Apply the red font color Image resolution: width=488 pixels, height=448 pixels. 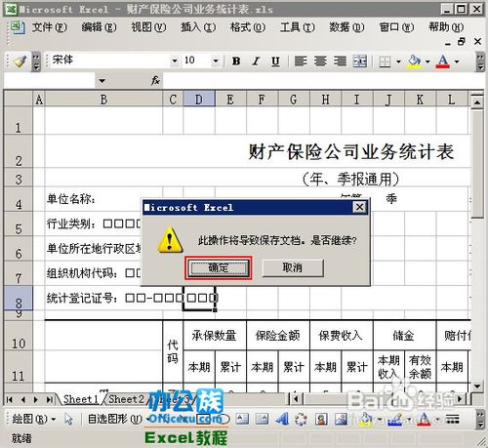pos(443,61)
